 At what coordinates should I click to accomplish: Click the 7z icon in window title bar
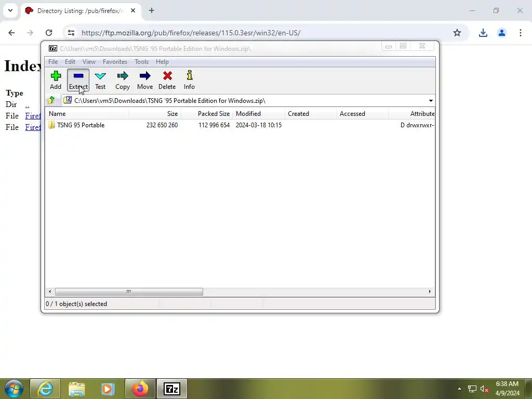coord(53,48)
